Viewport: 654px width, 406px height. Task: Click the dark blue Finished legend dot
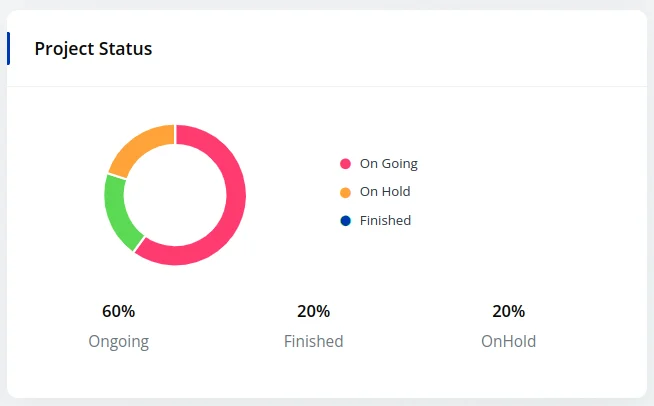point(346,220)
